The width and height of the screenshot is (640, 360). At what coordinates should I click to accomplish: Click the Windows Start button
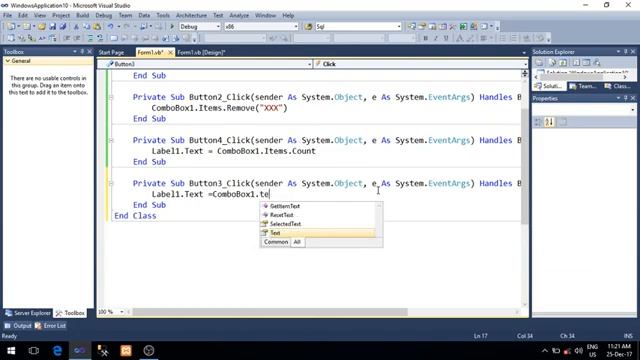(11, 351)
